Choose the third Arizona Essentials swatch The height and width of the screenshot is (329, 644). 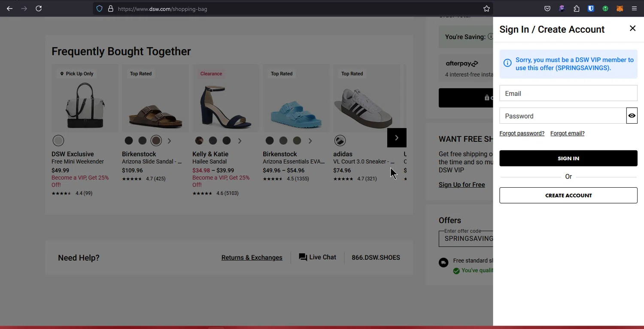(297, 140)
